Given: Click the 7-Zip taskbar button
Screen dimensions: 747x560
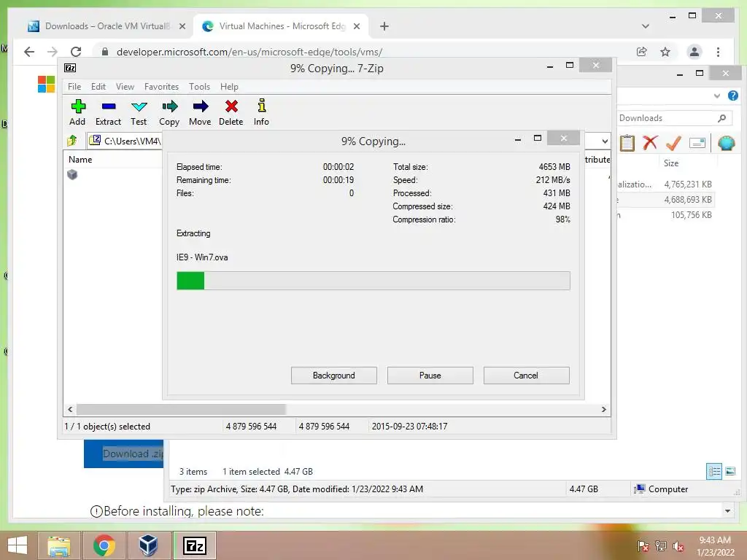Looking at the screenshot, I should [x=194, y=545].
